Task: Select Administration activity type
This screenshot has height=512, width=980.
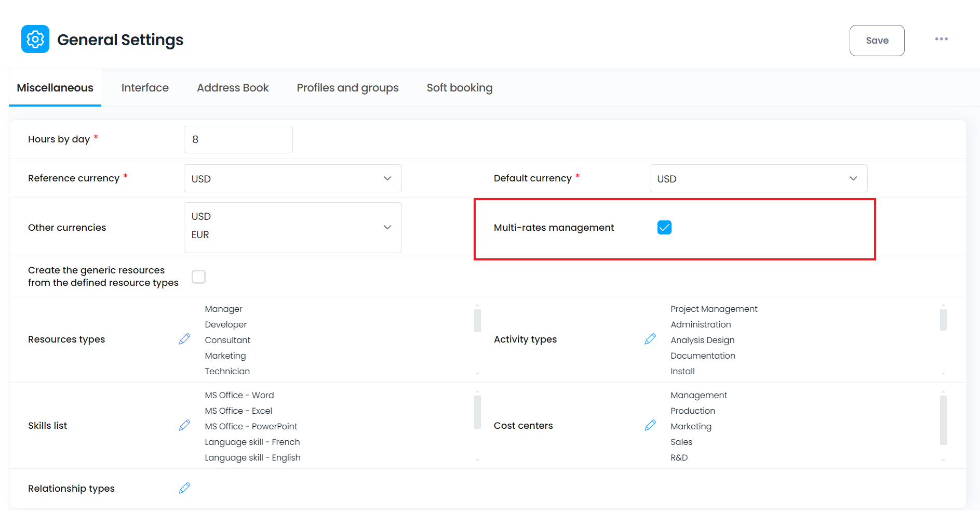Action: [x=701, y=324]
